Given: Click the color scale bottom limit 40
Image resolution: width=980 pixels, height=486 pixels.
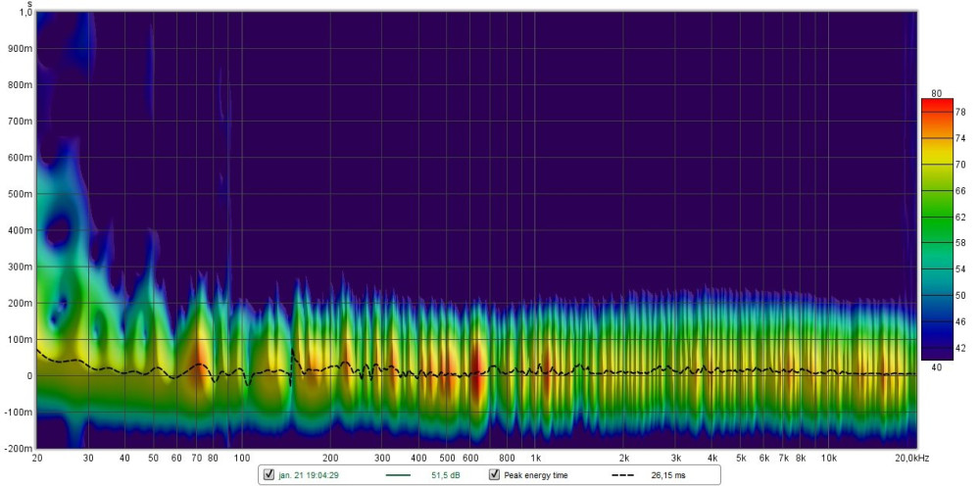Looking at the screenshot, I should click(x=936, y=366).
